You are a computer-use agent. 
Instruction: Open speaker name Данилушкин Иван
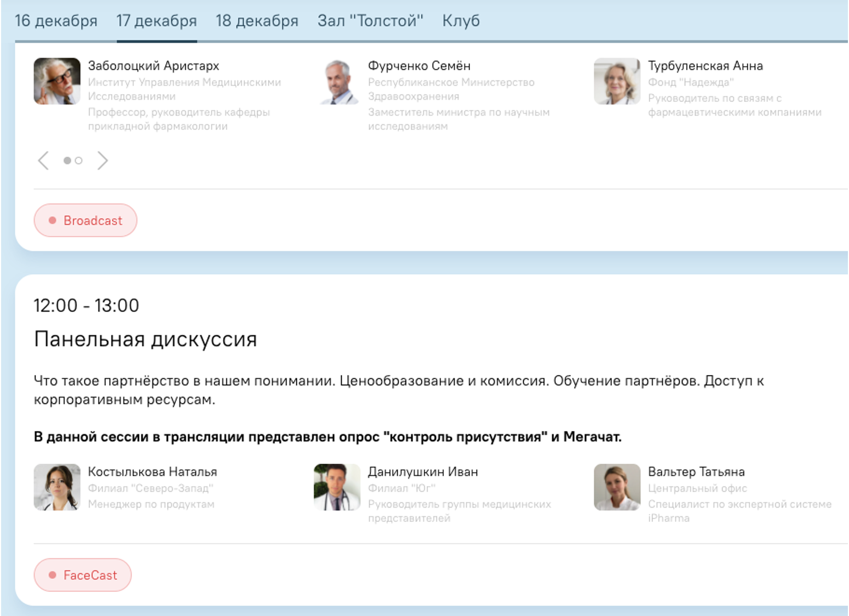tap(423, 472)
